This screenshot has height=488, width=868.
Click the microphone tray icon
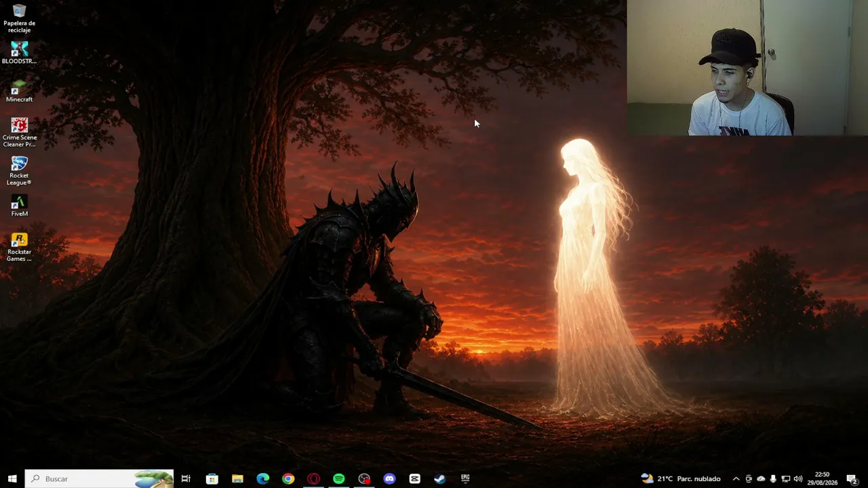point(773,479)
